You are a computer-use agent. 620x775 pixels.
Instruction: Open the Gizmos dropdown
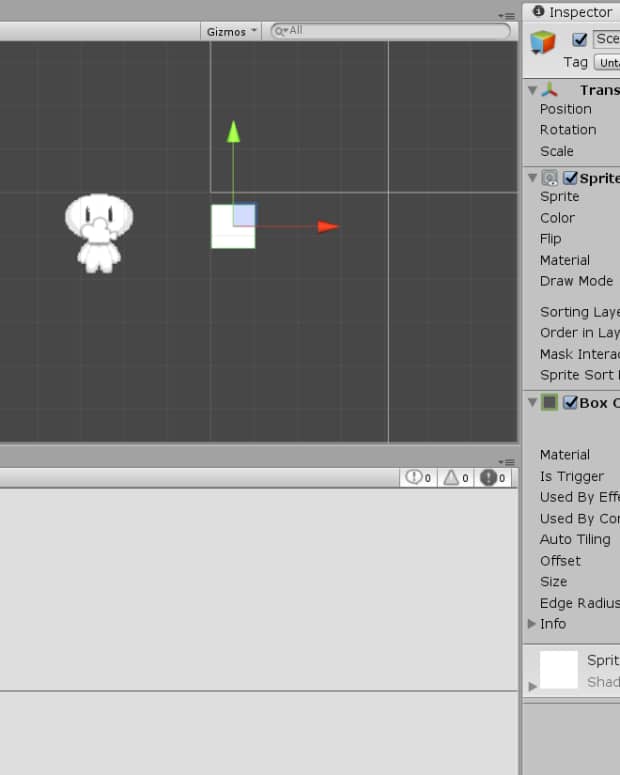point(231,31)
